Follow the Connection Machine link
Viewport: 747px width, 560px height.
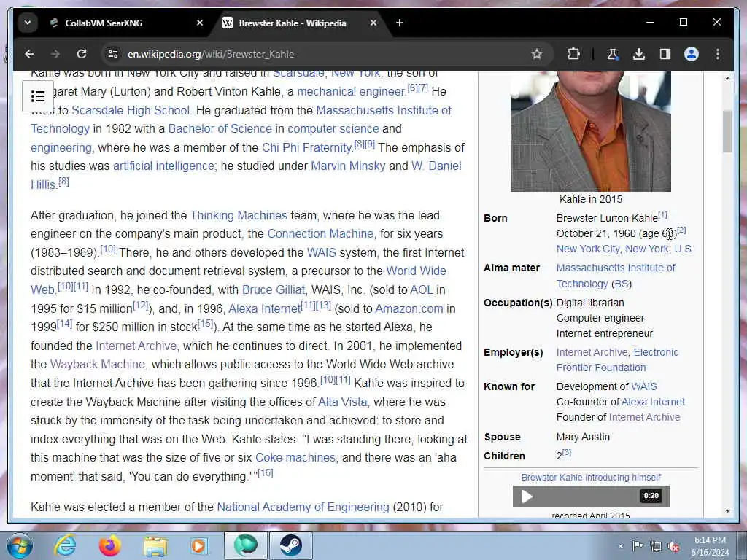tap(320, 234)
